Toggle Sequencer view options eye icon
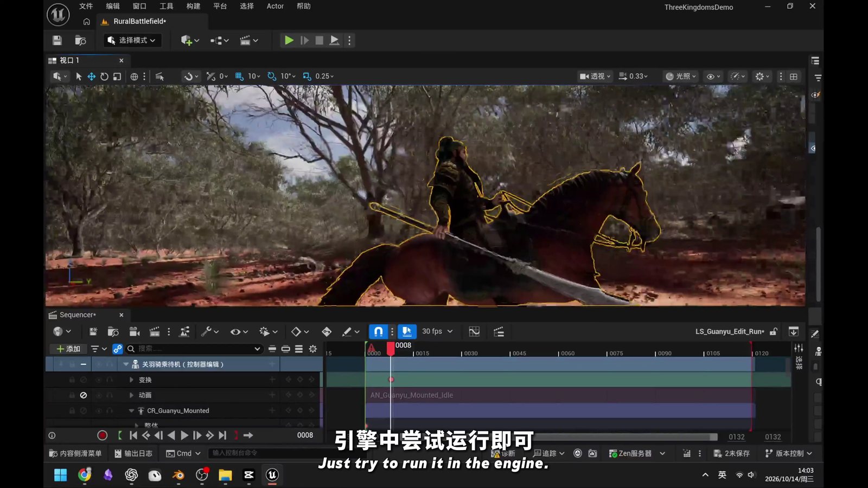This screenshot has height=488, width=868. pos(239,331)
